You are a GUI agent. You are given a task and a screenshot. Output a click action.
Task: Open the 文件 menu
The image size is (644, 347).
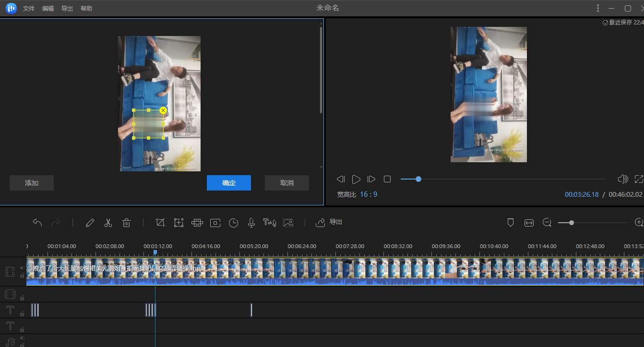click(28, 8)
